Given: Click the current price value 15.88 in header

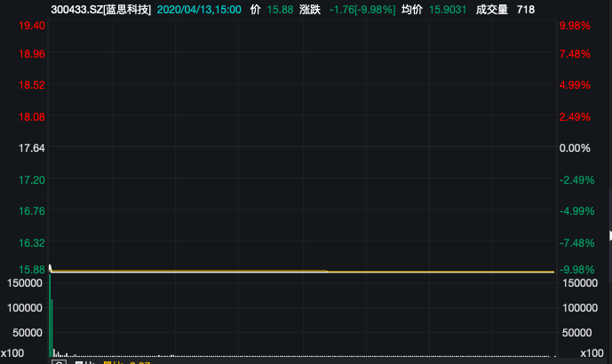Looking at the screenshot, I should click(280, 10).
